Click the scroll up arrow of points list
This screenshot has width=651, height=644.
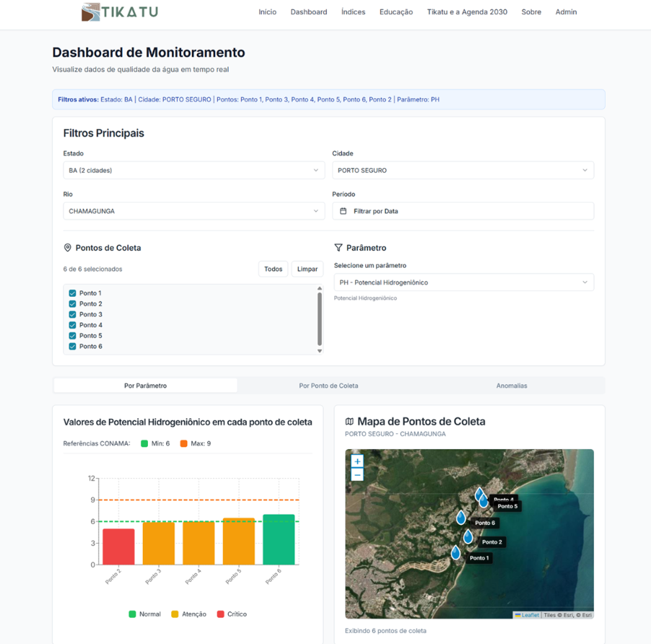click(x=320, y=288)
